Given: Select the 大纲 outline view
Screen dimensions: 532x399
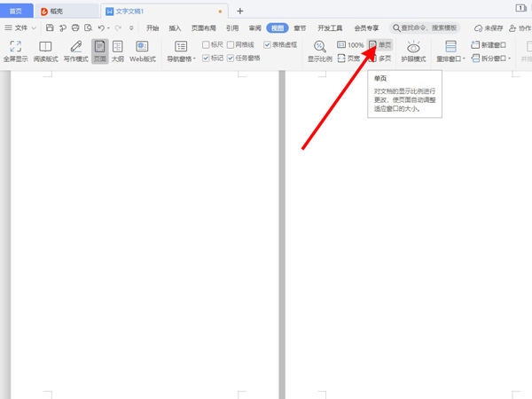Looking at the screenshot, I should coord(118,51).
